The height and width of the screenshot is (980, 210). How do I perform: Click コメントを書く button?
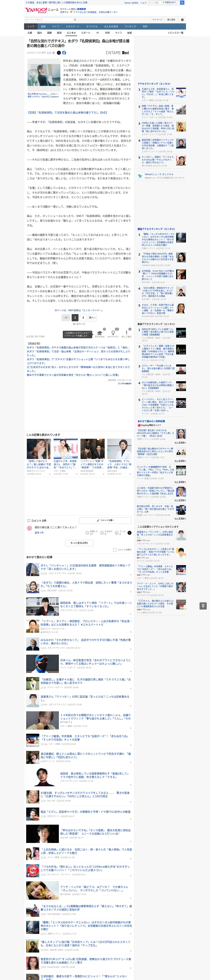coord(105,520)
